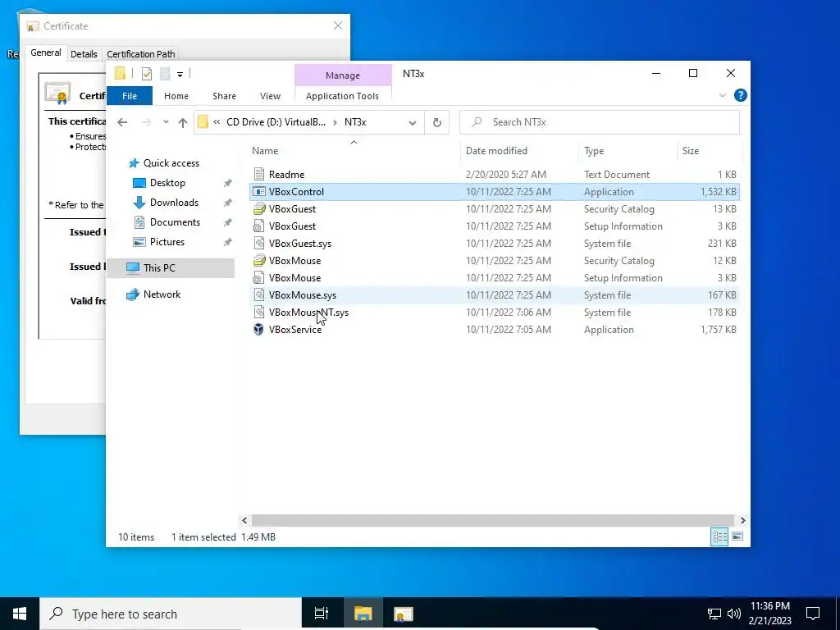Open the Windows Start menu
Image resolution: width=840 pixels, height=630 pixels.
20,614
